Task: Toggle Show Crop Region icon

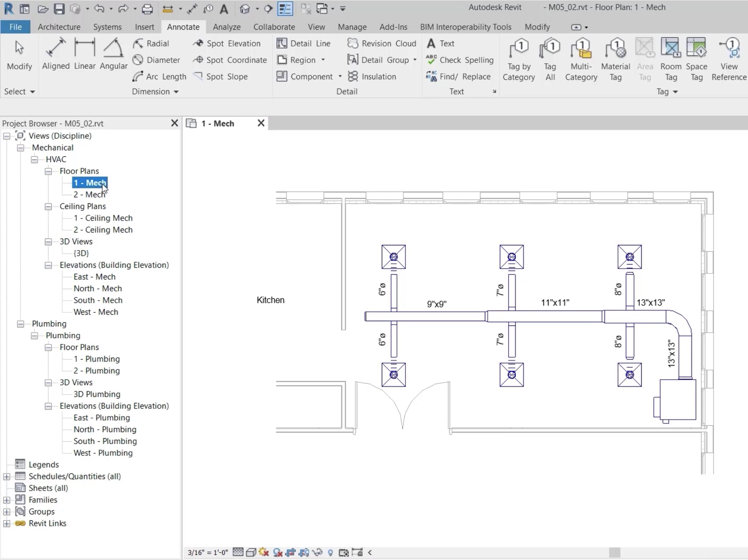Action: 304,552
